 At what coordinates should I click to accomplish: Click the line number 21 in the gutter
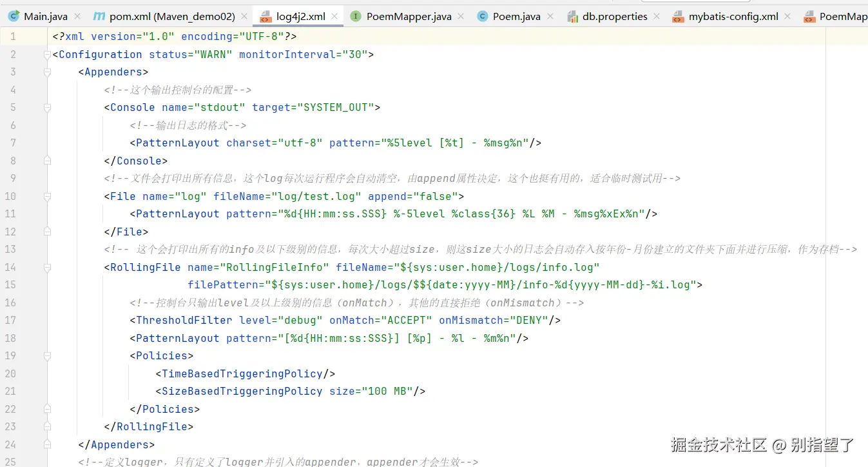(x=10, y=392)
